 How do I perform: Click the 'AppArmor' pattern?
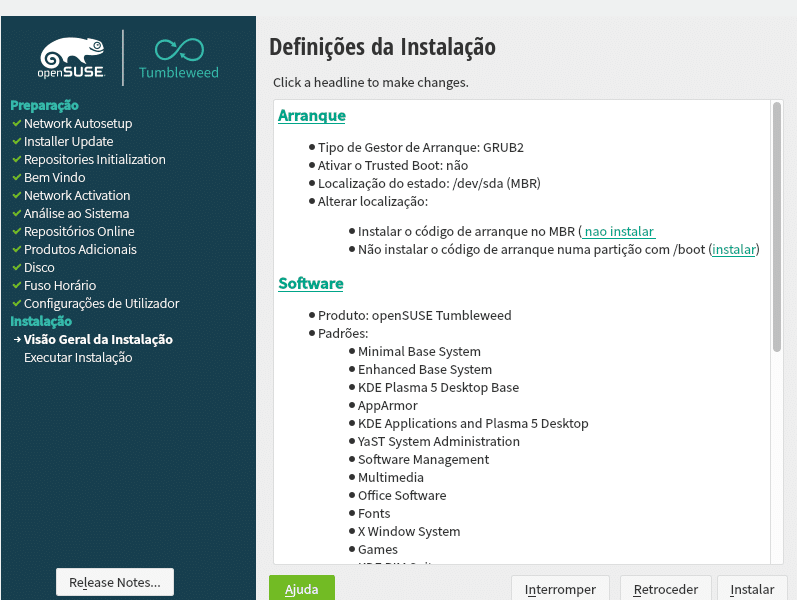(388, 405)
